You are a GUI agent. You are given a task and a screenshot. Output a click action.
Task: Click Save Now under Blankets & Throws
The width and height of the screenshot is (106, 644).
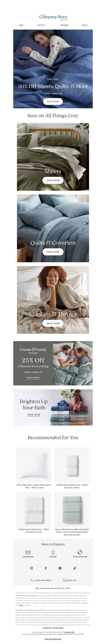click(53, 323)
